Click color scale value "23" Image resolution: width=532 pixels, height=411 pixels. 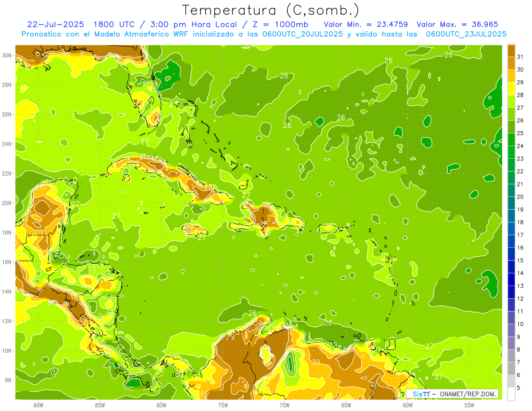[x=520, y=158]
